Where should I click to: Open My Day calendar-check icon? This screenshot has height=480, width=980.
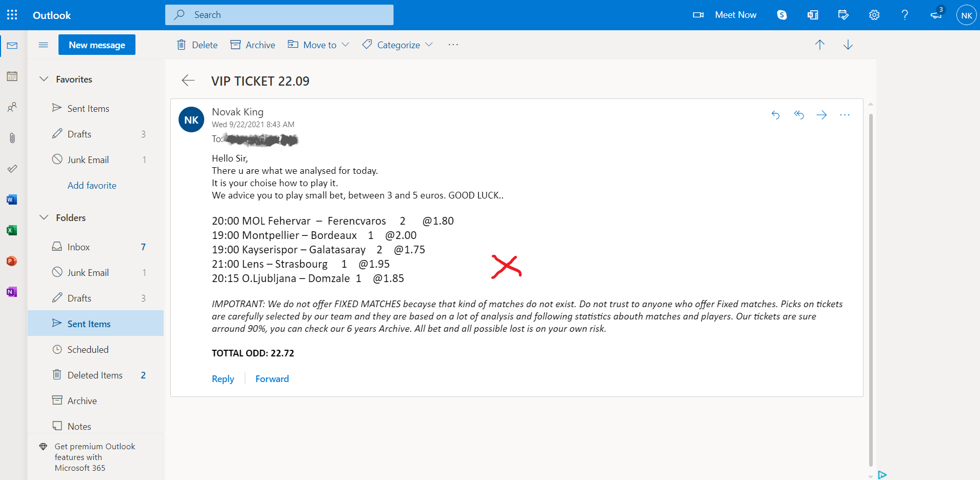click(x=844, y=15)
